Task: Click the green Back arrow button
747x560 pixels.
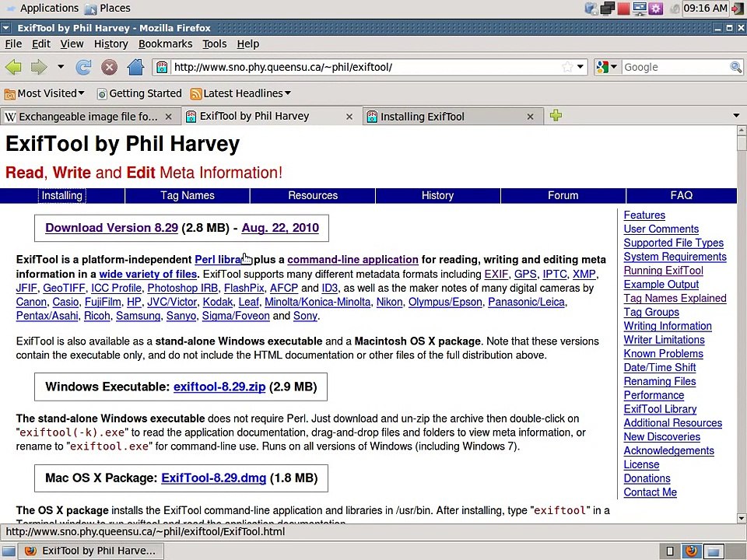Action: point(13,67)
